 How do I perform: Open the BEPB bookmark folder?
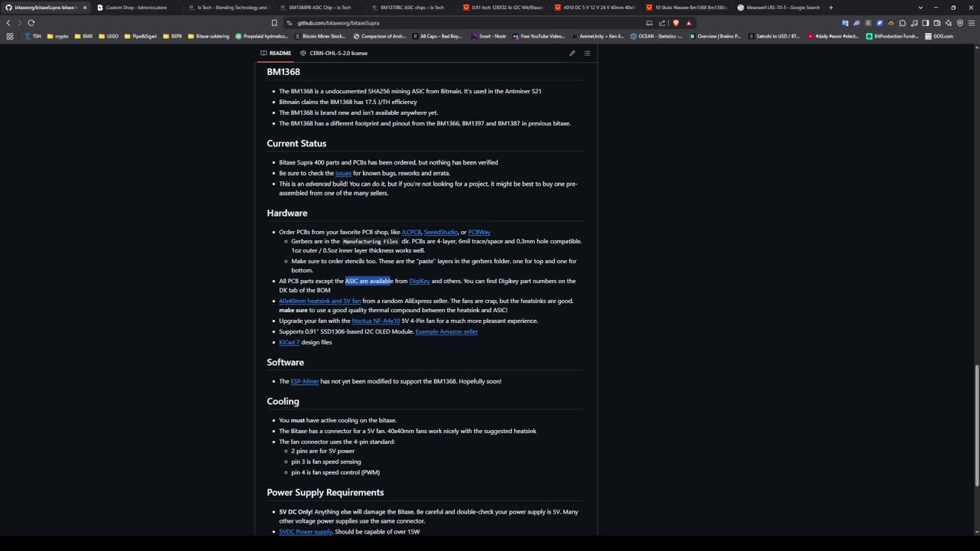coord(172,36)
